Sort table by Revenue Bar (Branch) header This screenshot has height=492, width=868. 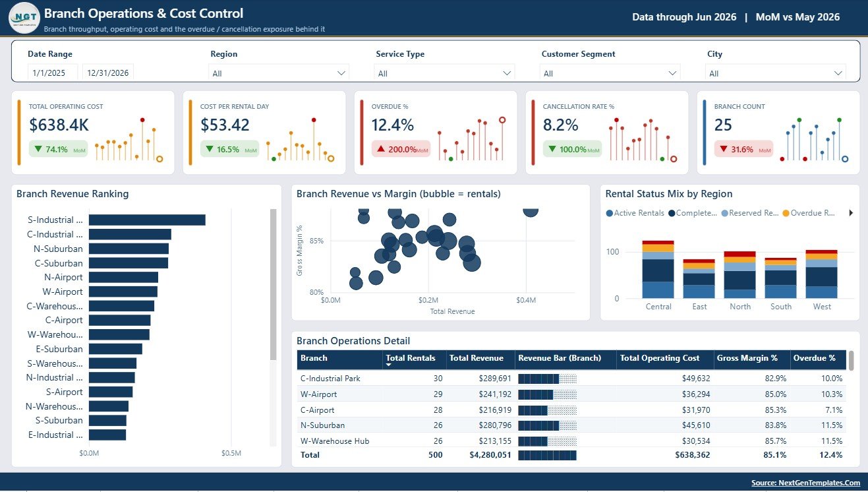565,358
